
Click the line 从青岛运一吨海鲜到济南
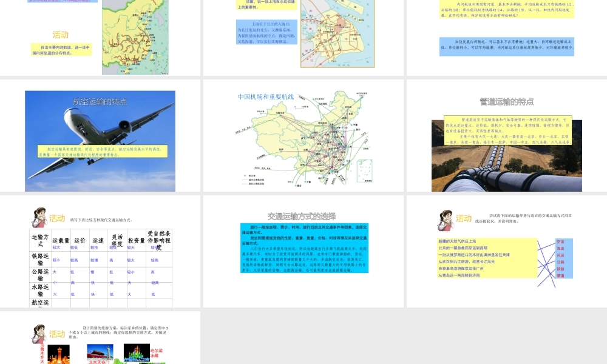click(x=459, y=275)
